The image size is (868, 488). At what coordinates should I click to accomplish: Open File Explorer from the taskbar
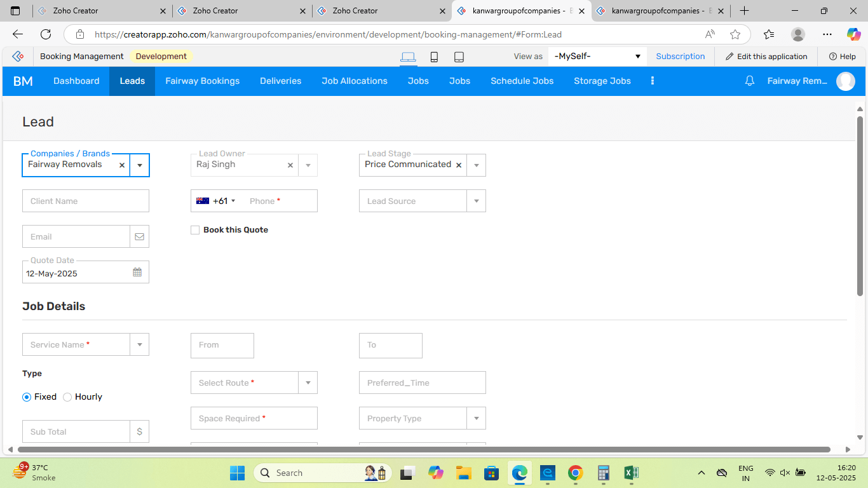click(463, 473)
